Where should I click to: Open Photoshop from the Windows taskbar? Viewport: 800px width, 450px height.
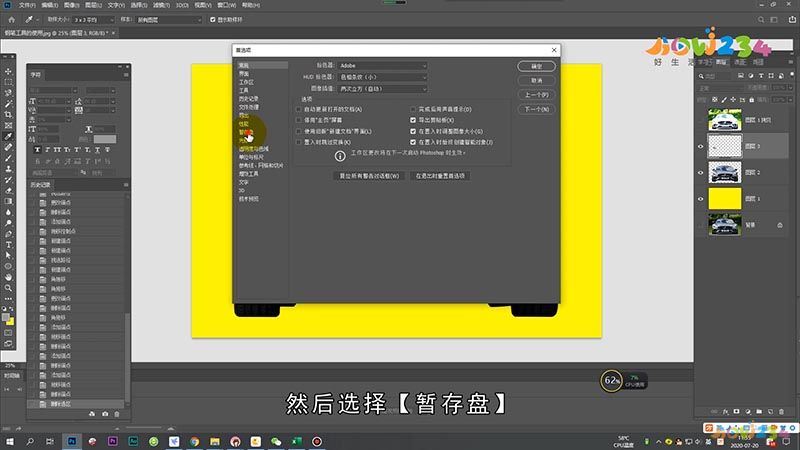click(x=71, y=441)
